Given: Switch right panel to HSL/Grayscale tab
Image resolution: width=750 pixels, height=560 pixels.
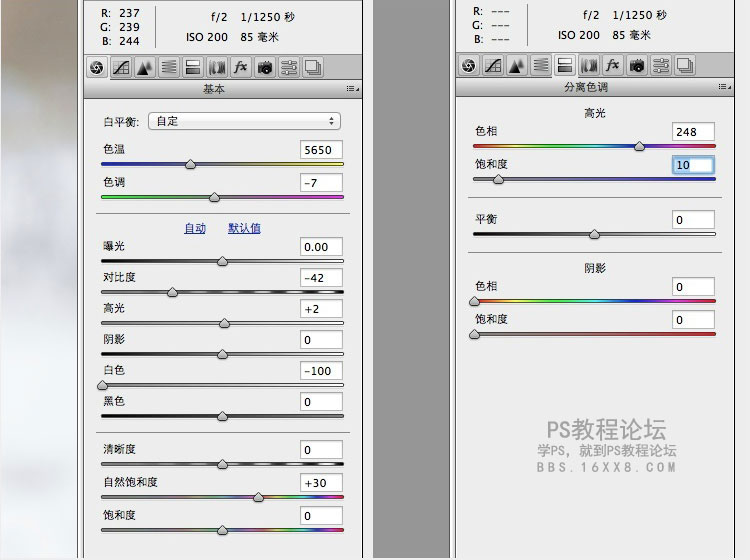Looking at the screenshot, I should [541, 66].
